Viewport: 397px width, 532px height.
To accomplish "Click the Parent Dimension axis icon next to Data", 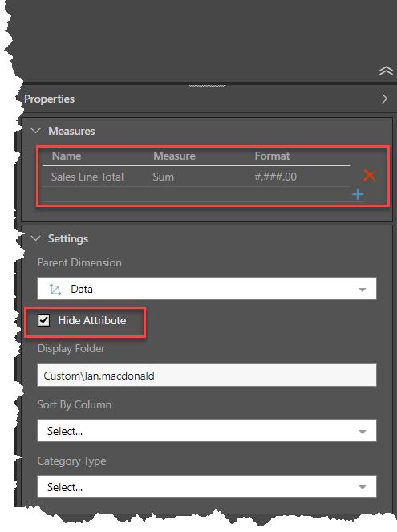I will 55,290.
